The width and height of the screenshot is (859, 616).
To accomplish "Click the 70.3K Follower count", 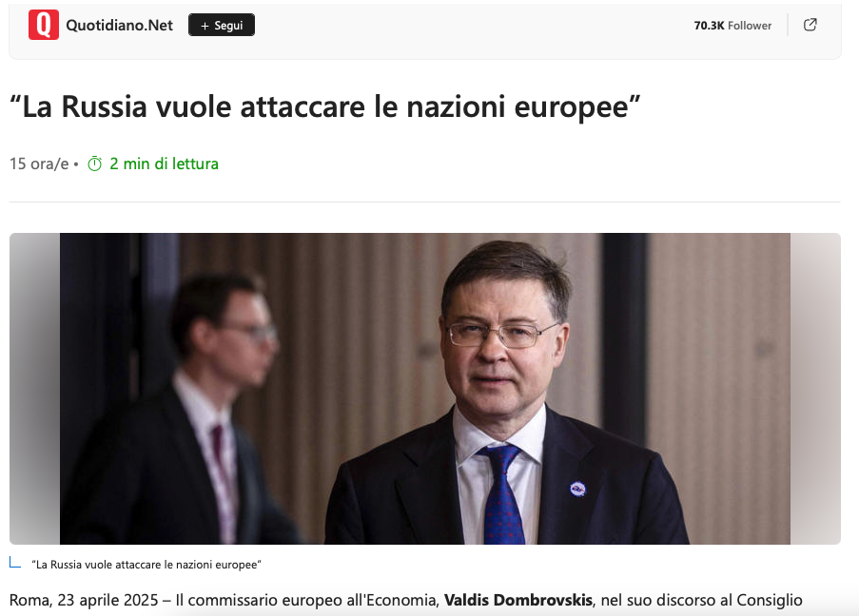I will (732, 25).
